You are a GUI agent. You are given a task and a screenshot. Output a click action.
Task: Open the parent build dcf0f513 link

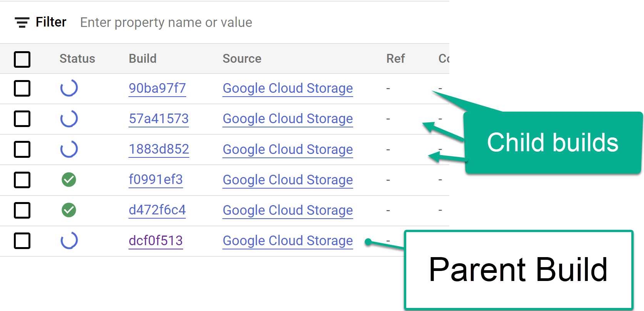tap(156, 241)
